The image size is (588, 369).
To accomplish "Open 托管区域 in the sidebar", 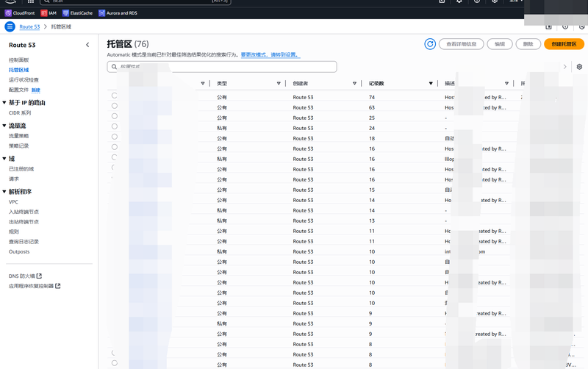I will point(19,70).
